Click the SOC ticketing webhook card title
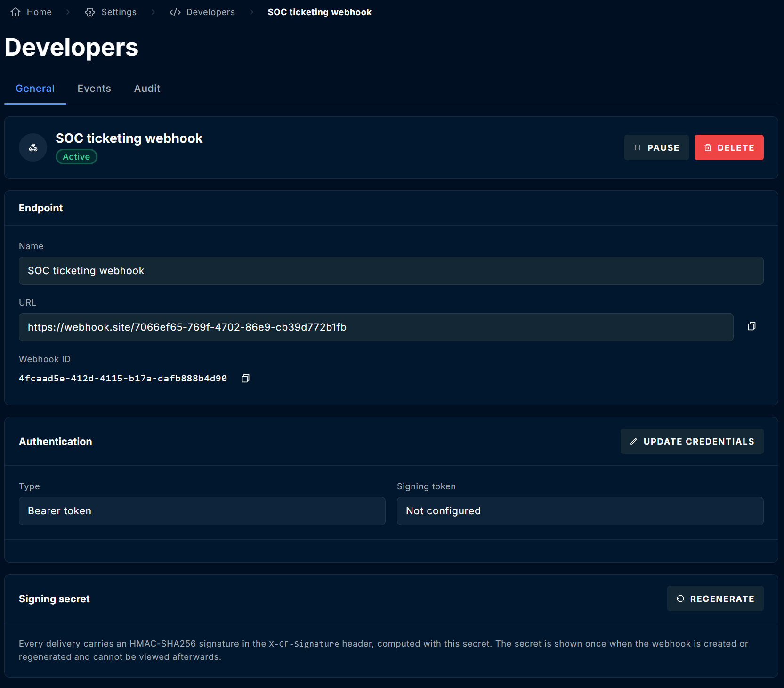The image size is (784, 688). click(x=129, y=138)
